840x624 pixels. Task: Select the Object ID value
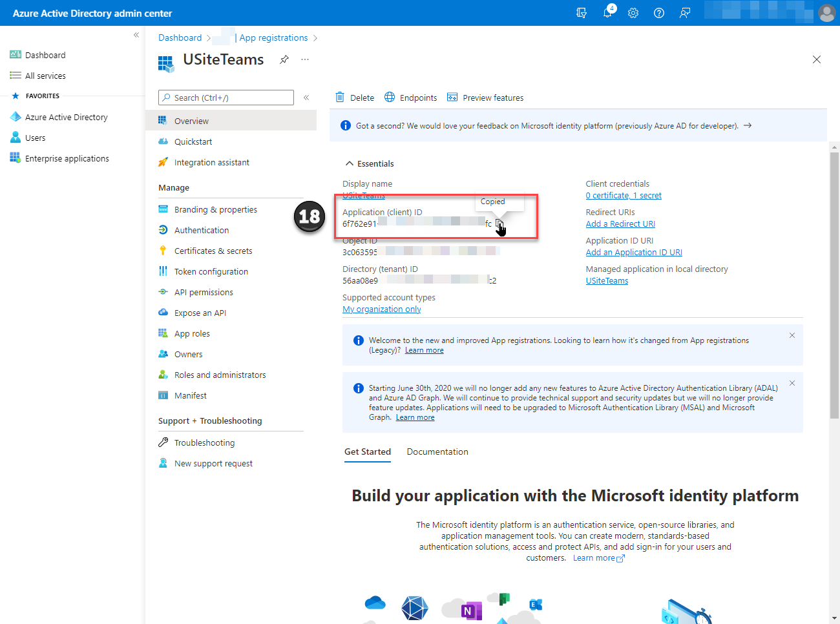(421, 252)
